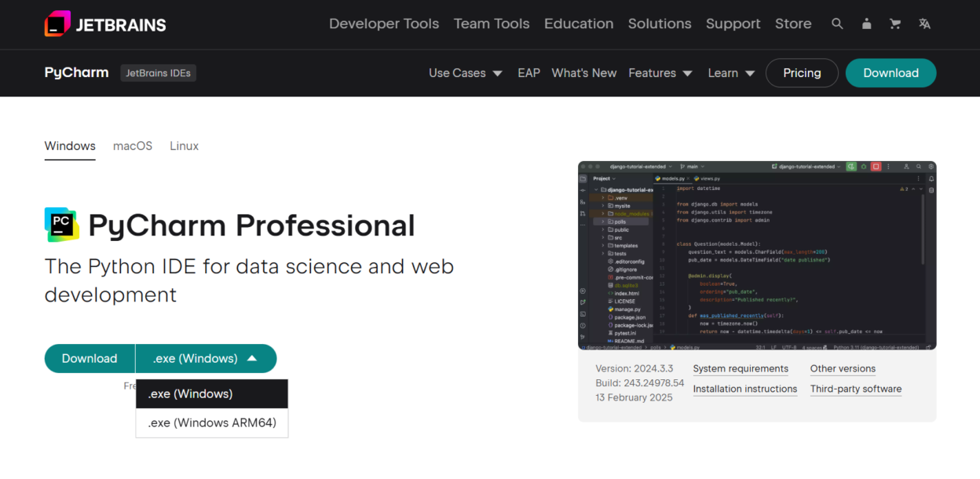Viewport: 980px width, 479px height.
Task: Open the language switcher
Action: [x=924, y=24]
